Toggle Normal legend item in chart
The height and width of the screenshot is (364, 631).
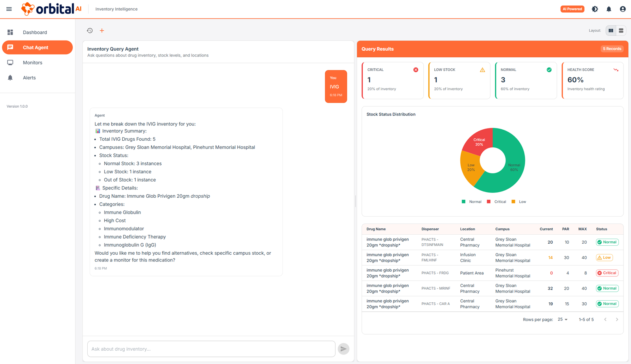pyautogui.click(x=471, y=202)
